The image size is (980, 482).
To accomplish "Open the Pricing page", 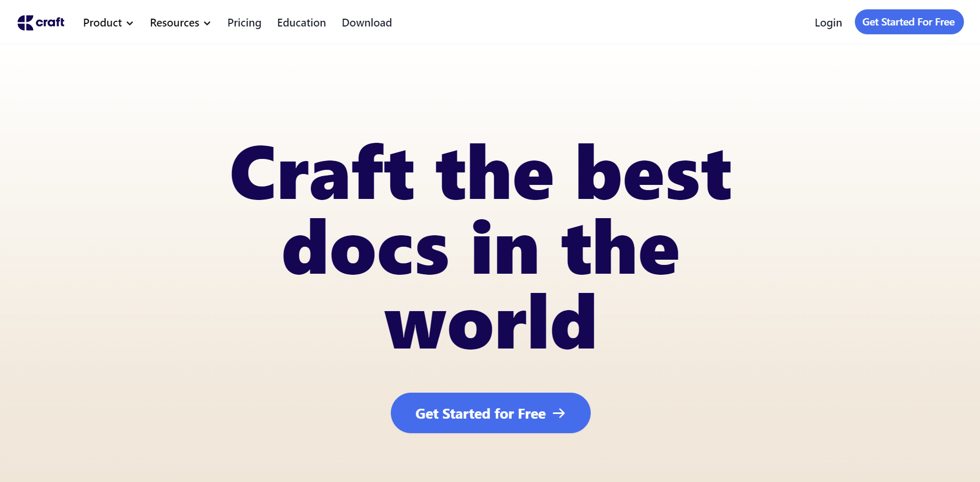I will tap(244, 23).
